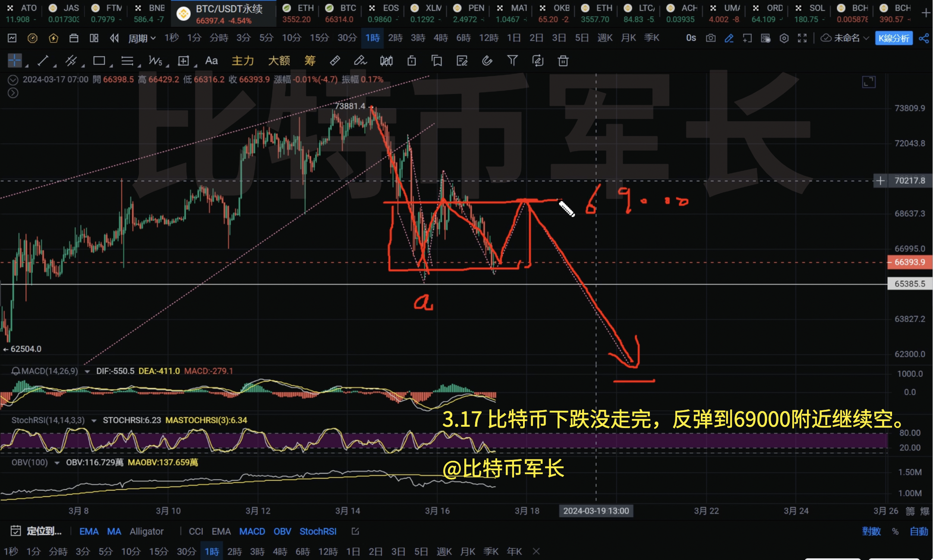Click the orange compass gauge icon
Image resolution: width=933 pixels, height=560 pixels.
pos(32,38)
